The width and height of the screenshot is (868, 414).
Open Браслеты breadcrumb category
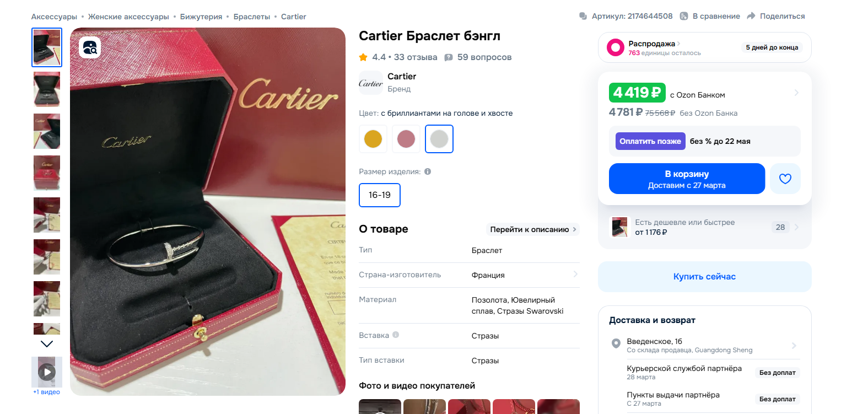(x=252, y=17)
